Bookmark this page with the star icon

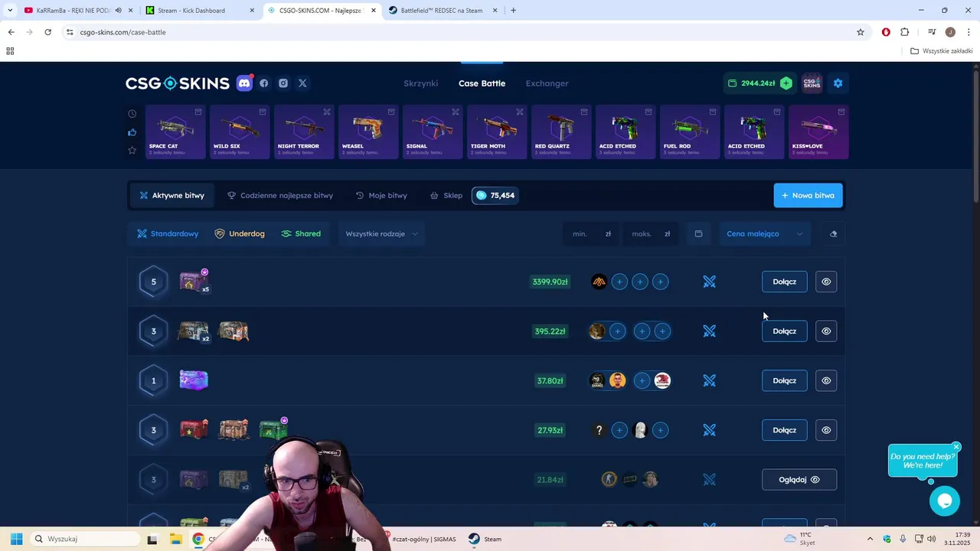tap(861, 32)
